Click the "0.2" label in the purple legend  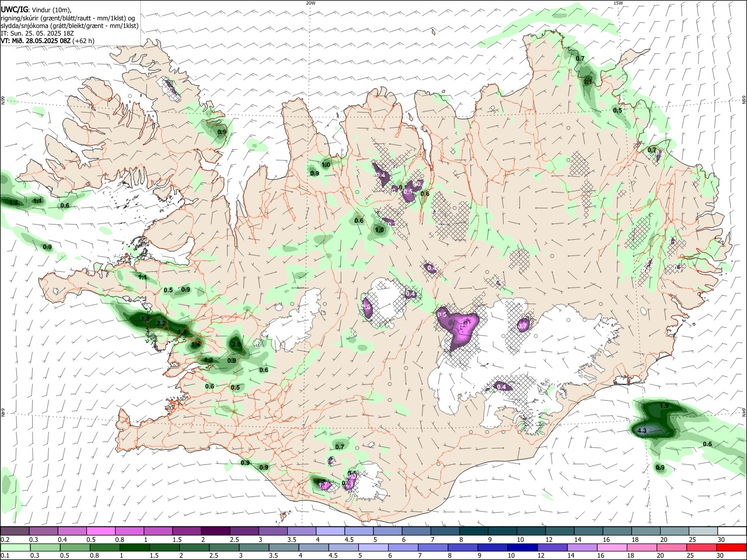click(5, 540)
